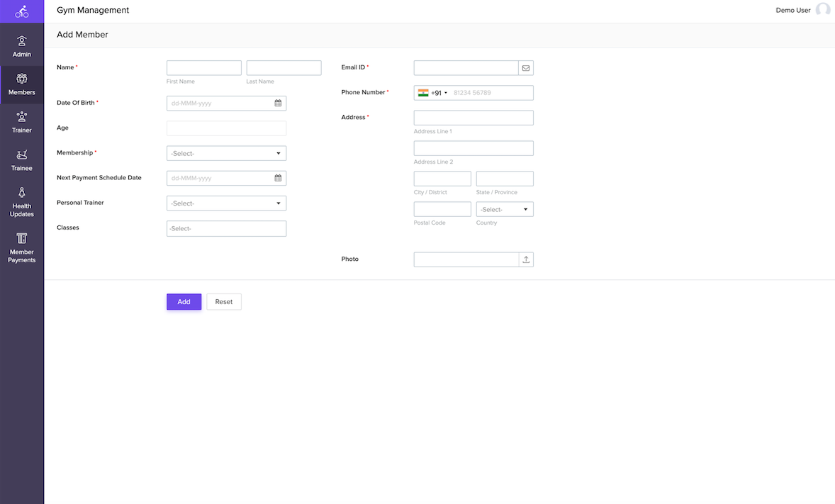Screen dimensions: 835x504
Task: Focus the Email ID text field
Action: pos(466,68)
